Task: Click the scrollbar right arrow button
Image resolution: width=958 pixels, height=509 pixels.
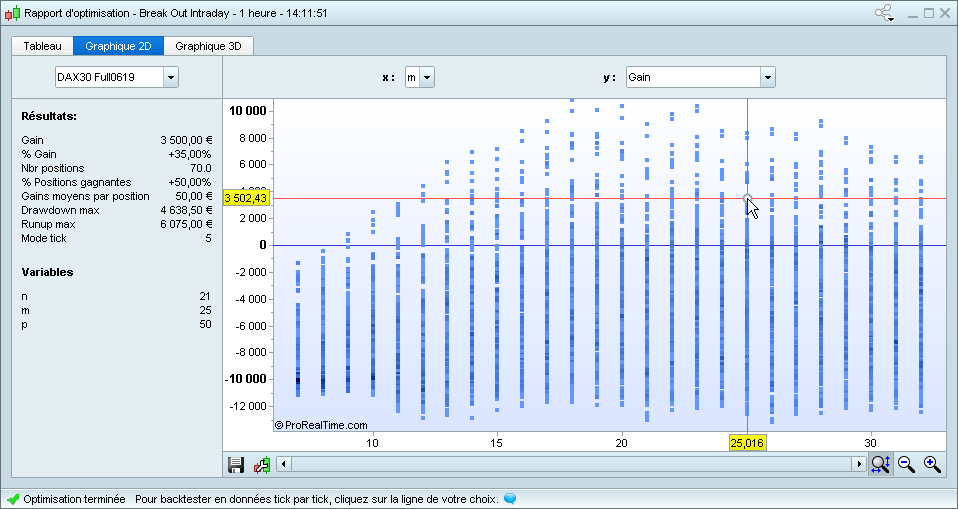Action: tap(858, 464)
